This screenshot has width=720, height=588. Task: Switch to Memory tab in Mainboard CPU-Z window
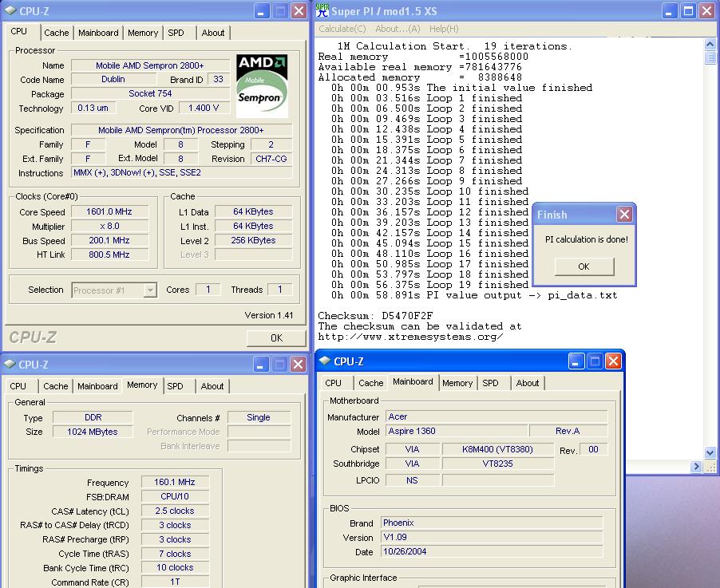pyautogui.click(x=457, y=383)
